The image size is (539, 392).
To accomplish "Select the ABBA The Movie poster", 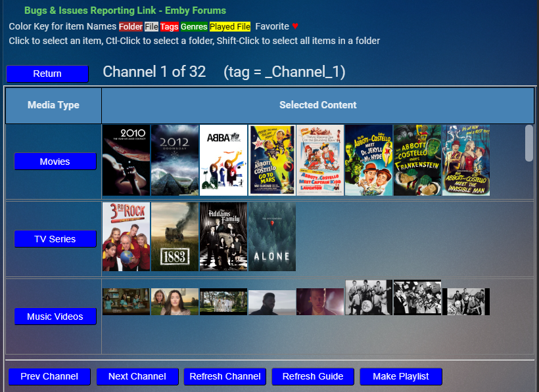I will [223, 160].
